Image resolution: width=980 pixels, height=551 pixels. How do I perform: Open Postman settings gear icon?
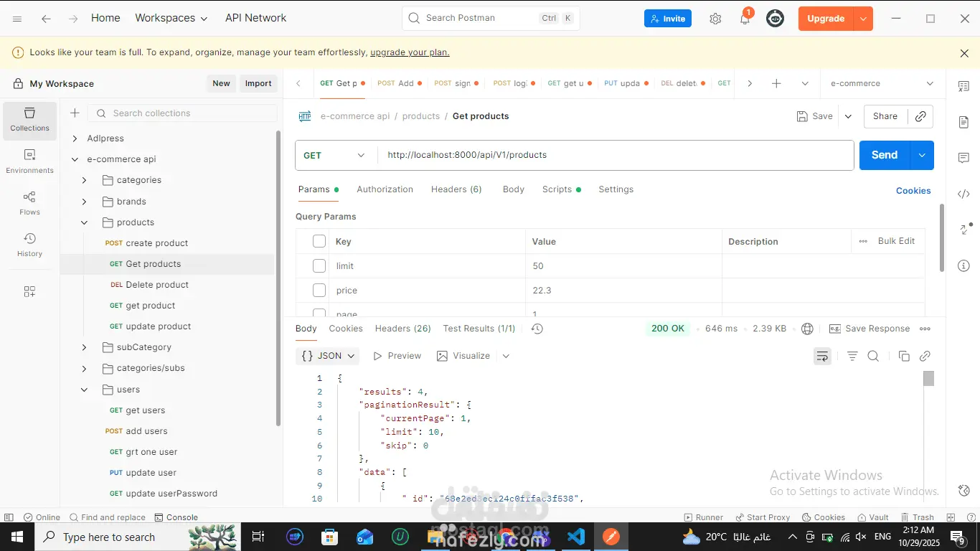(715, 19)
